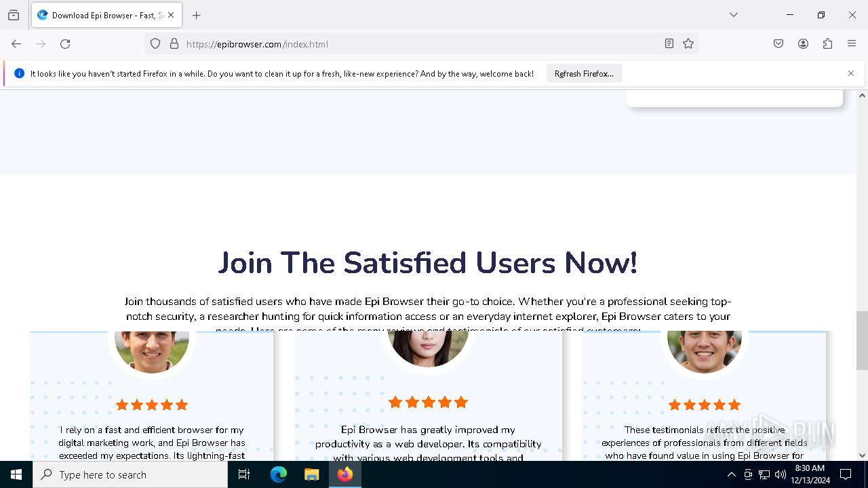Select the Download Epi Browser tab
868x488 pixels.
click(106, 15)
